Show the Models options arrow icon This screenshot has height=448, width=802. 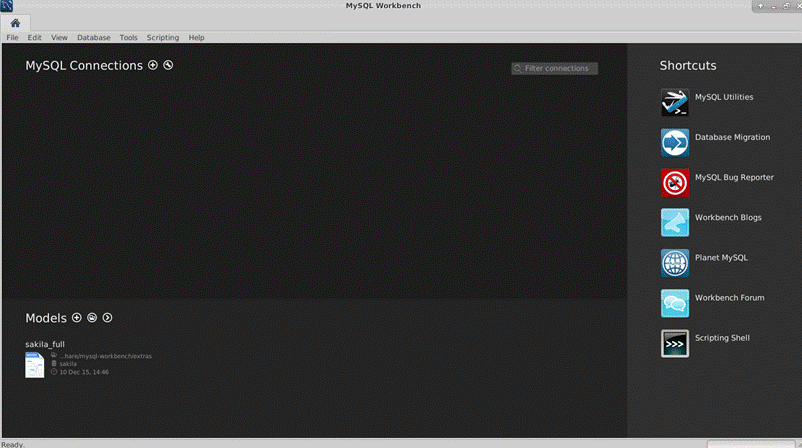[x=107, y=318]
